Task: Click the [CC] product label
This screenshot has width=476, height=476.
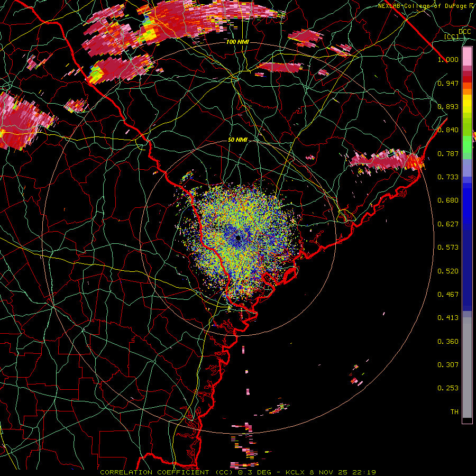Action: tap(452, 36)
